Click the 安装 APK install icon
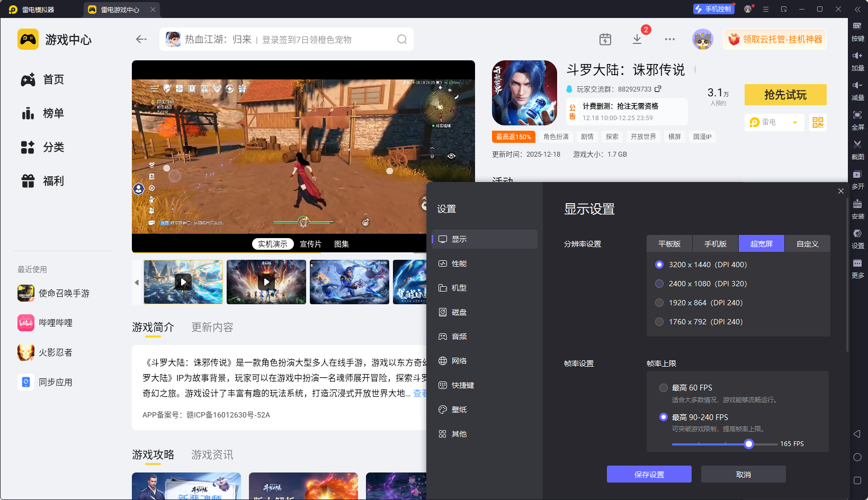Screen dimensions: 868x500 (x=857, y=209)
